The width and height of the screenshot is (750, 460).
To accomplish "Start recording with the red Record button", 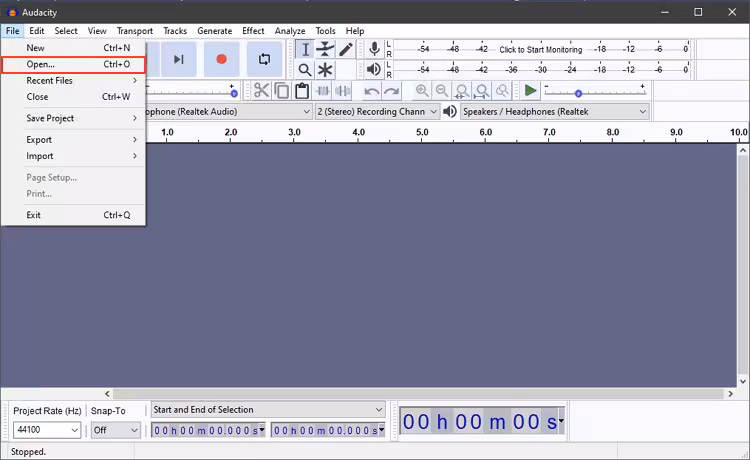I will tap(221, 59).
